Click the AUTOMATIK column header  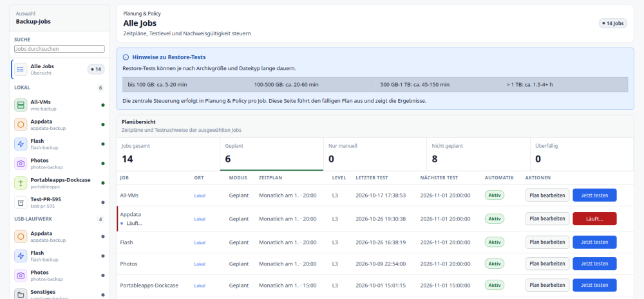(499, 177)
